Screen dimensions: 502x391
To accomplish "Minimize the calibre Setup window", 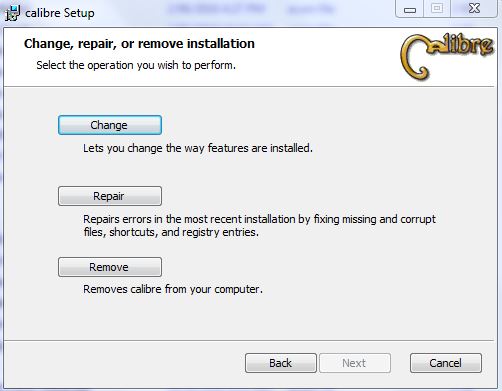I will pos(410,9).
